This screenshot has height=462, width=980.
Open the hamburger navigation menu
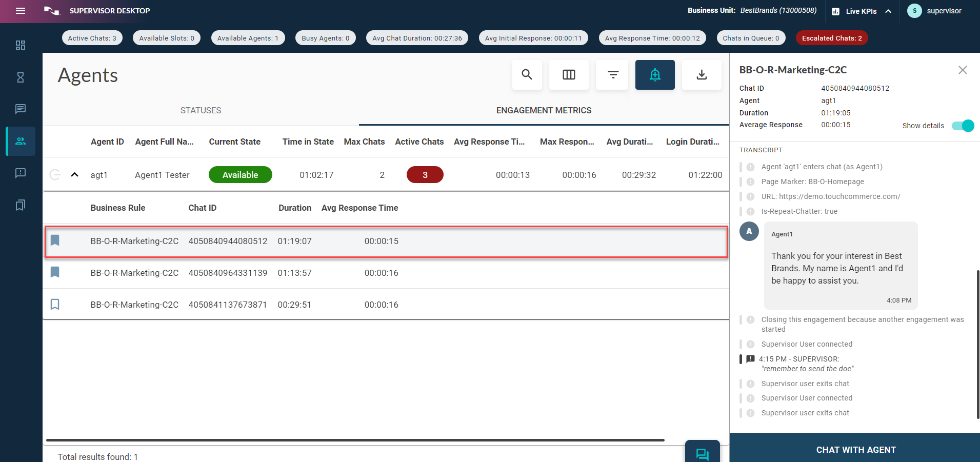click(21, 11)
